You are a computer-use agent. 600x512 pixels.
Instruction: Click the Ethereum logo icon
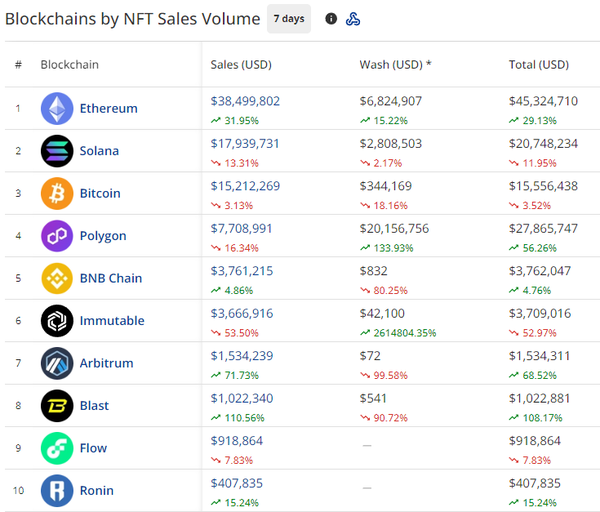[x=57, y=108]
